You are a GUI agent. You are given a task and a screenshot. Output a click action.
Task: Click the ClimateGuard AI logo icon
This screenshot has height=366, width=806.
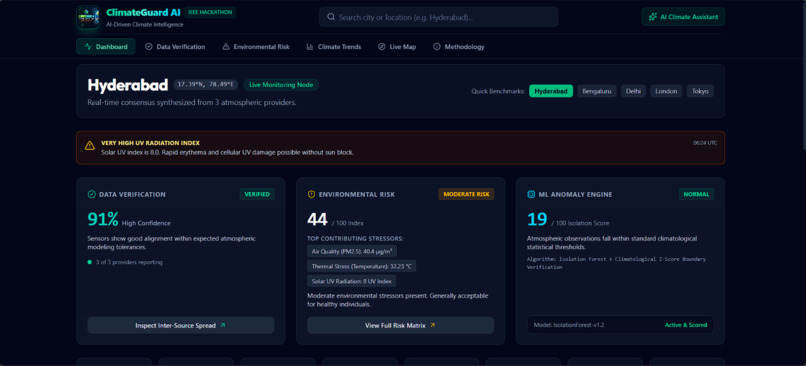click(88, 17)
